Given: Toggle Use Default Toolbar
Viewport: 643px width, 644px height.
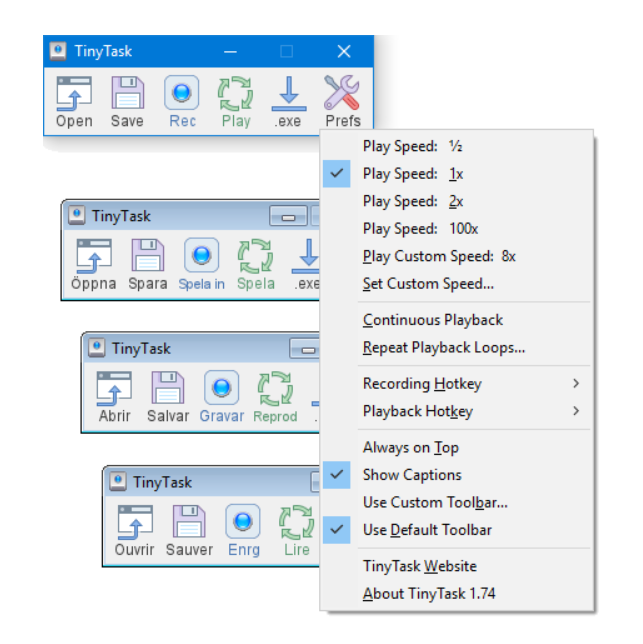Looking at the screenshot, I should 457,529.
